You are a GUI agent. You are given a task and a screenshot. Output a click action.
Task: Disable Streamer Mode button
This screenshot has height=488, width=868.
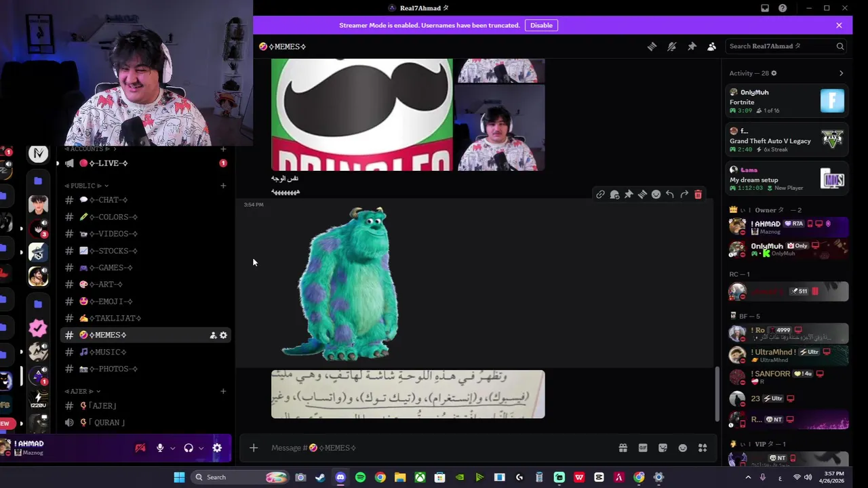pyautogui.click(x=541, y=25)
